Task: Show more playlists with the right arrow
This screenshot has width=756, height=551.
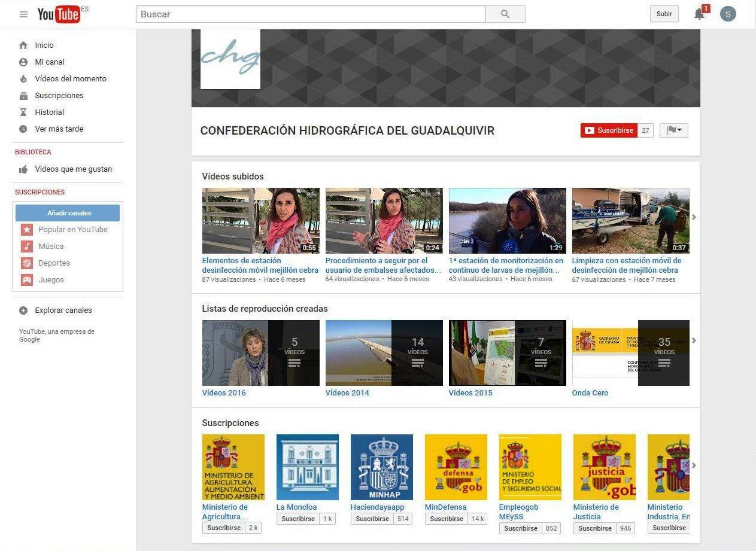Action: pos(694,340)
